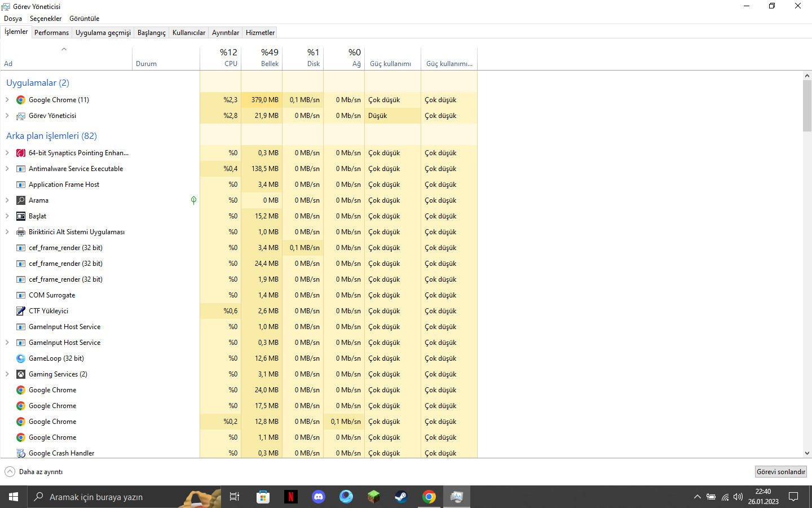The width and height of the screenshot is (812, 508).
Task: Click the 379,0 MB memory cell
Action: [262, 100]
